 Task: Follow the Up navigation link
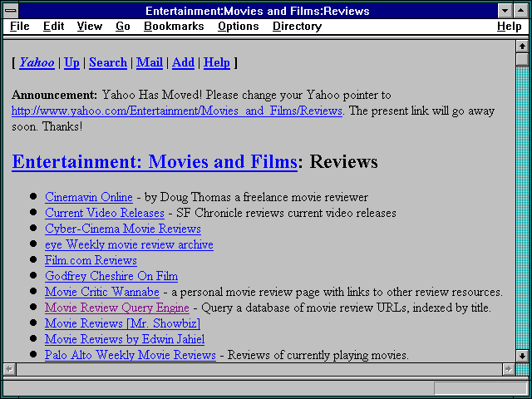click(71, 62)
